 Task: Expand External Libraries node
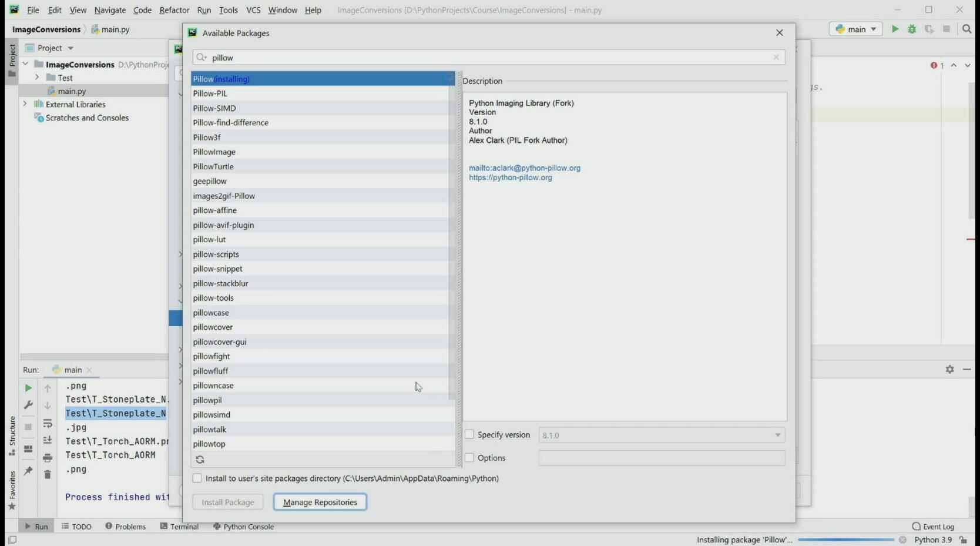25,104
